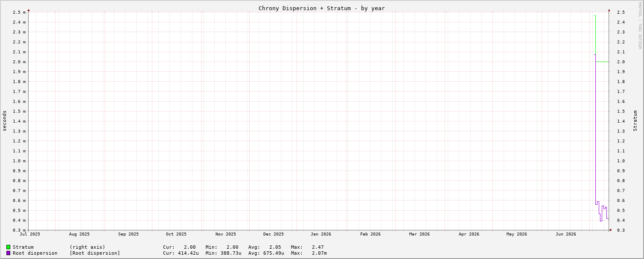Click the vertical 'Stratum' right axis title

click(x=635, y=121)
